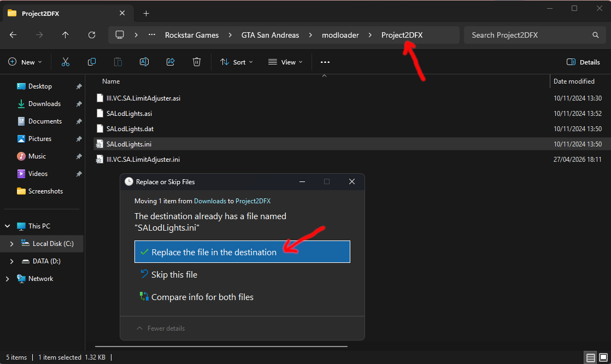Image resolution: width=611 pixels, height=364 pixels.
Task: Open the Project2DFX link in the dialog
Action: point(253,201)
